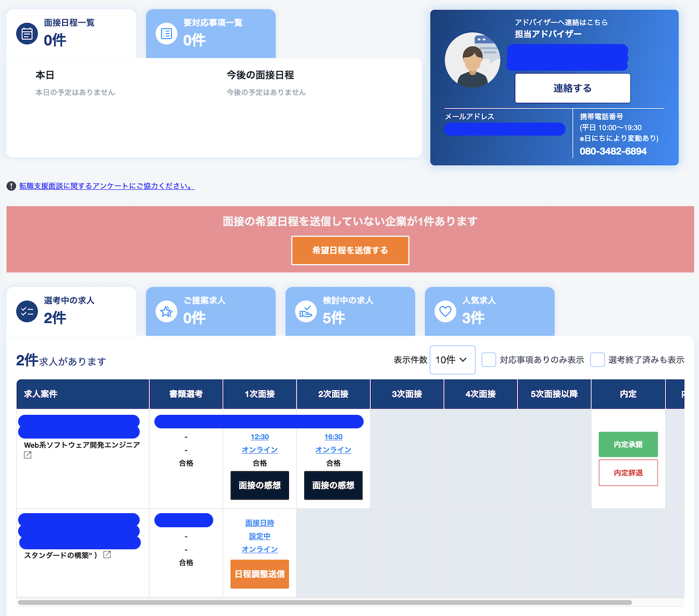Open the 検討中の求人 tab

pos(350,311)
